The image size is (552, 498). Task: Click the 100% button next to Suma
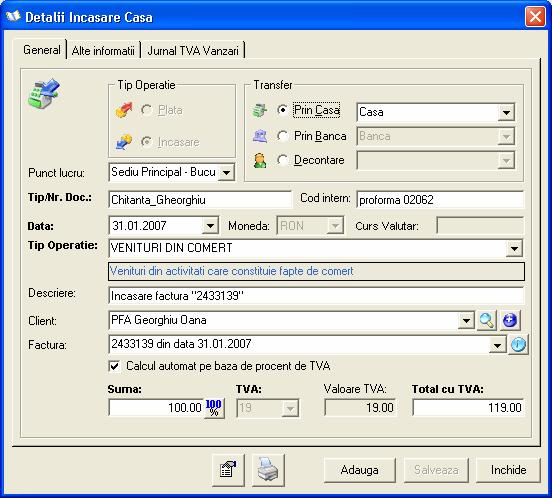coord(214,408)
